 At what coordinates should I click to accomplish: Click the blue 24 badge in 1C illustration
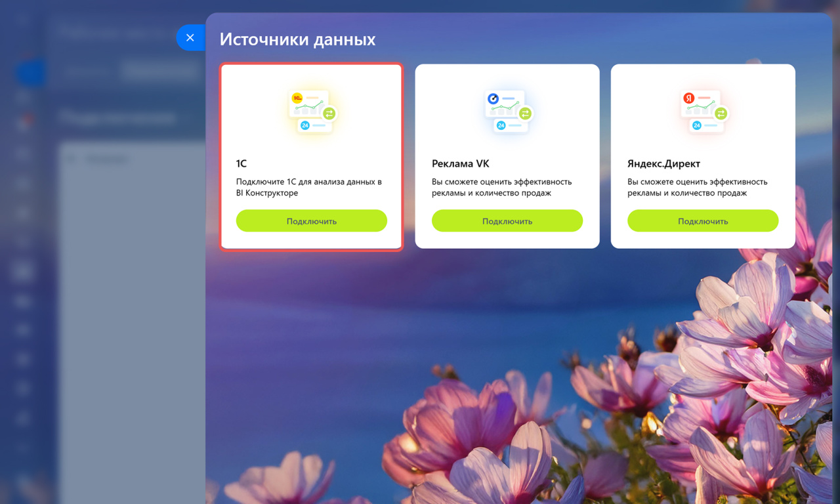[305, 125]
